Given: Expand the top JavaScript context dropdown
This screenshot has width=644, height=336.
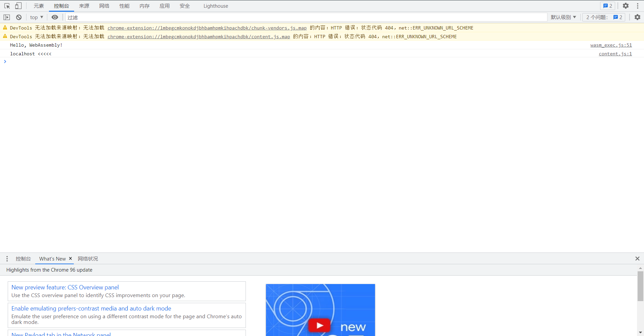Looking at the screenshot, I should [x=37, y=17].
